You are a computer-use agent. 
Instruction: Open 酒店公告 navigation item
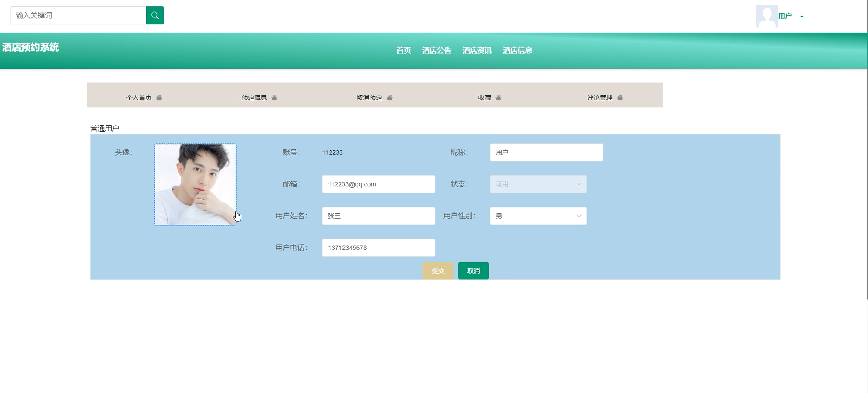(x=436, y=51)
